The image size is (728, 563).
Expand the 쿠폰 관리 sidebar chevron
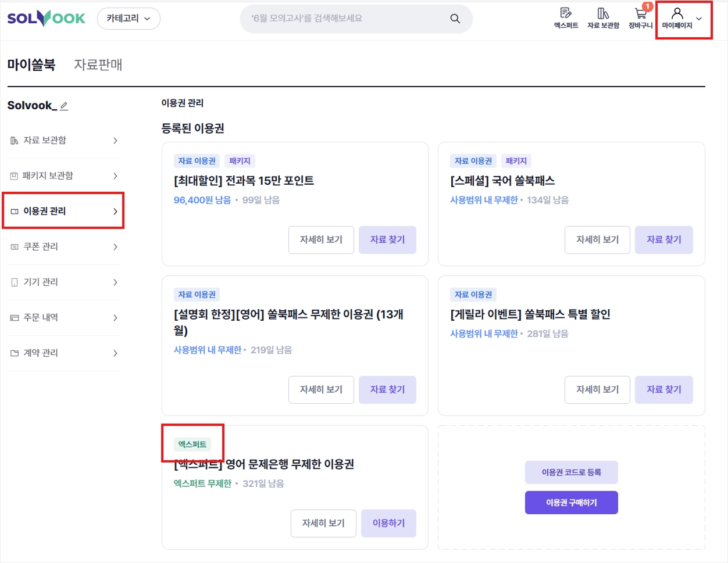115,247
